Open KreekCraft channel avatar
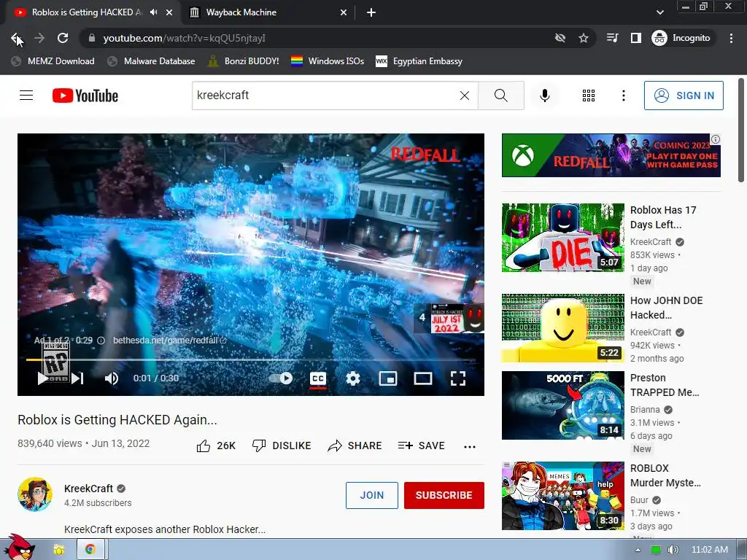747x560 pixels. coord(35,494)
